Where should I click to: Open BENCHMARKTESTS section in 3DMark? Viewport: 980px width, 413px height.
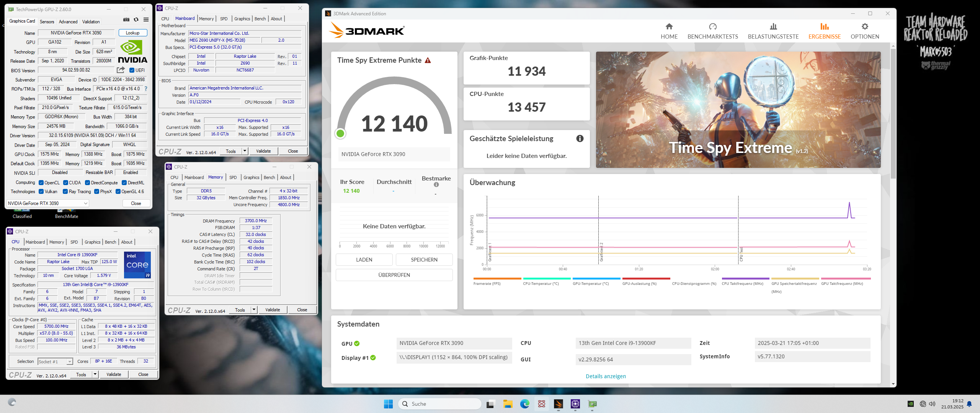tap(713, 31)
